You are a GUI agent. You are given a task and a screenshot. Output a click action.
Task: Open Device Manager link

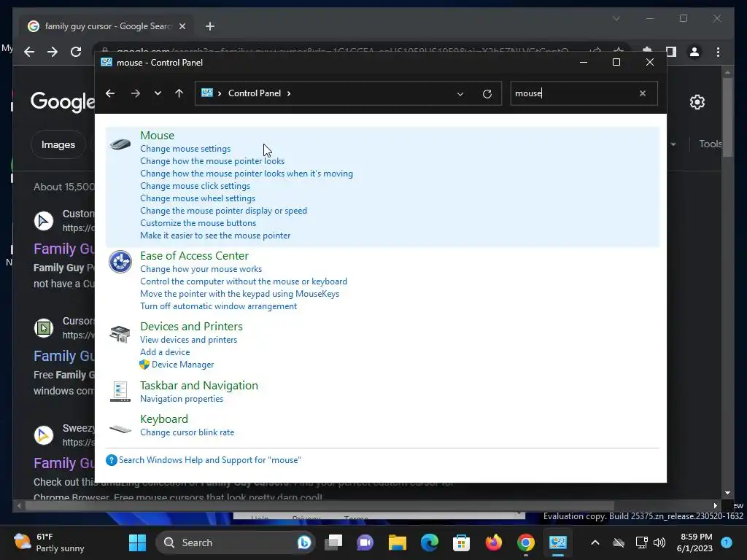(x=182, y=365)
